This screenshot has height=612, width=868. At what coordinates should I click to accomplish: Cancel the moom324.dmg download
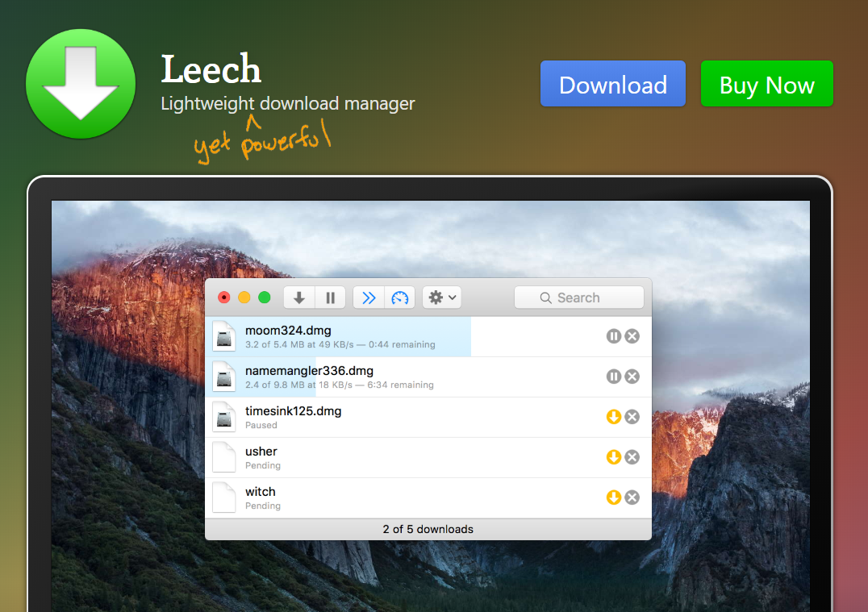point(632,336)
